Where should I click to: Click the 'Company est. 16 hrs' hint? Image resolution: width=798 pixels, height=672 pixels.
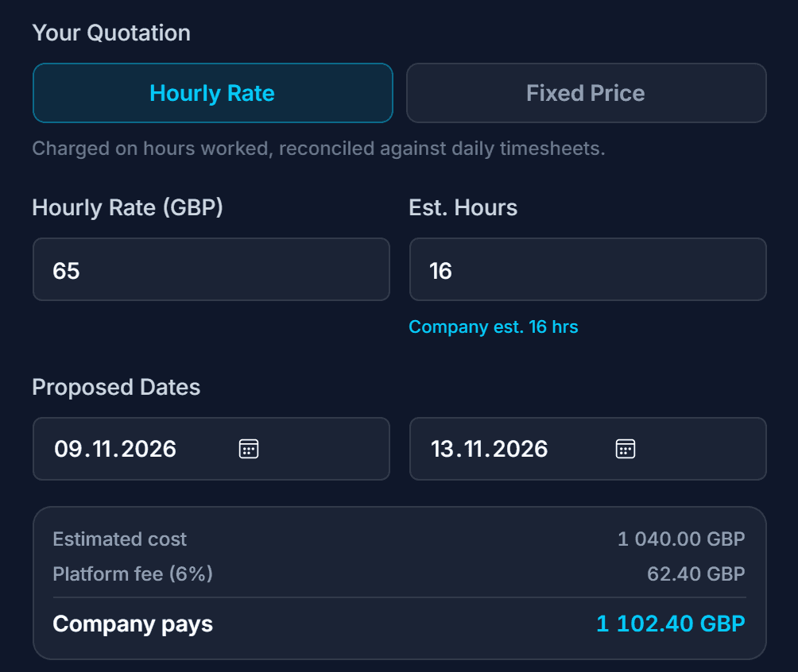pyautogui.click(x=494, y=326)
